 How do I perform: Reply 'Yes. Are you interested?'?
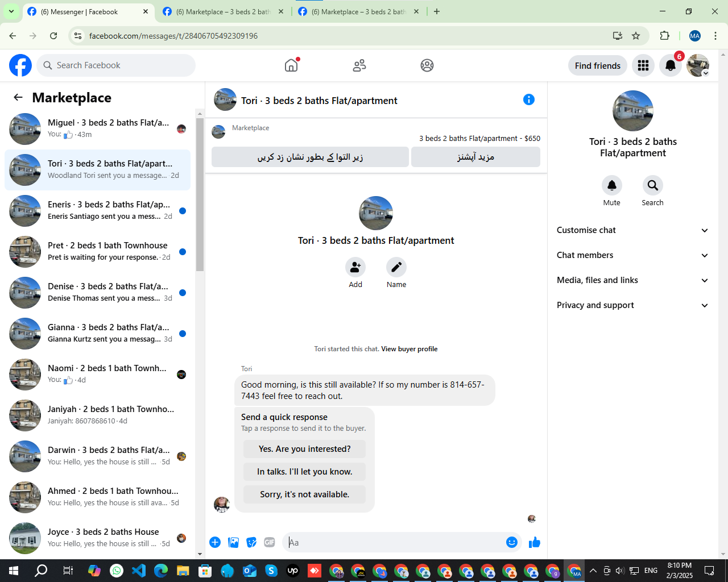[304, 449]
